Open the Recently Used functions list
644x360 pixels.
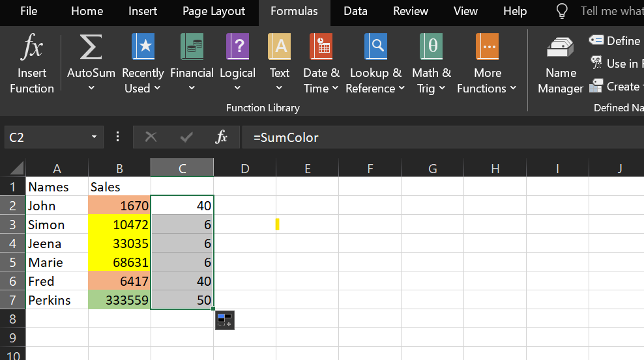pyautogui.click(x=143, y=64)
